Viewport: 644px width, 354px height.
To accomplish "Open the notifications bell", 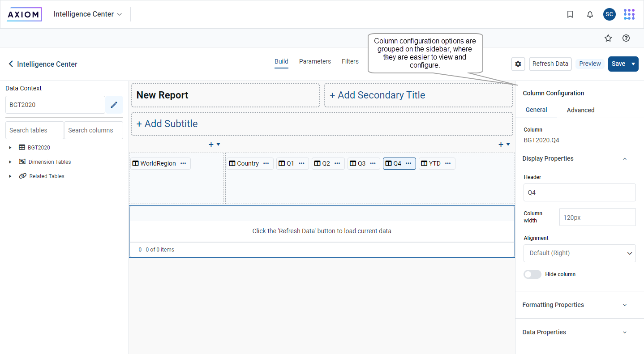I will [x=590, y=14].
